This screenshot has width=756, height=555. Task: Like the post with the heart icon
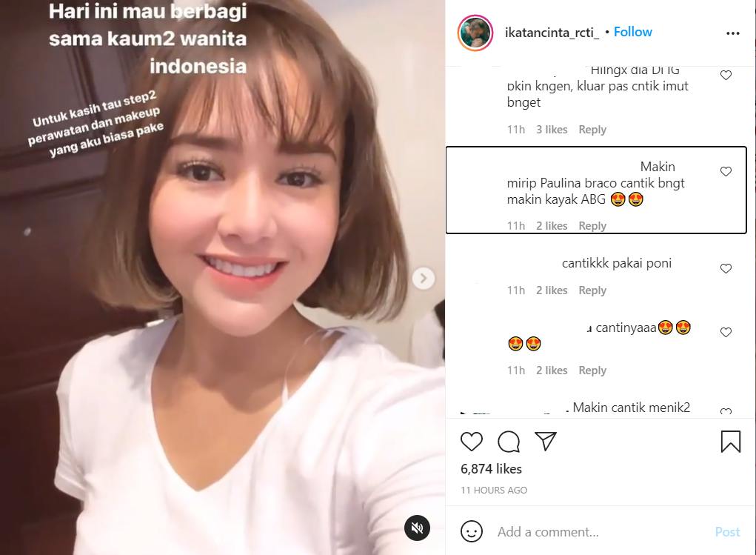pyautogui.click(x=472, y=441)
